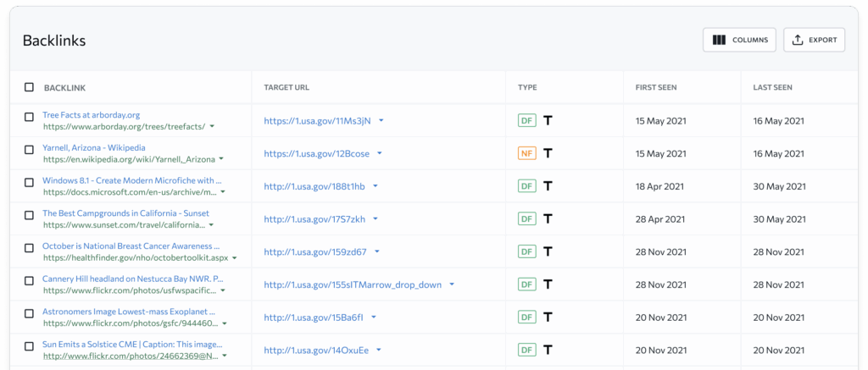The height and width of the screenshot is (370, 868).
Task: Click the DF badge in Tree Facts row
Action: pos(527,120)
